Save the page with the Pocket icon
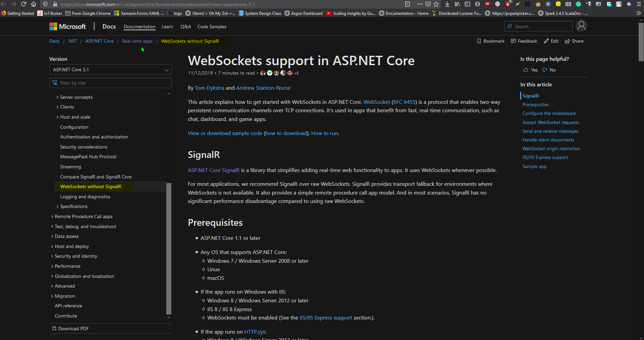This screenshot has width=644, height=340. (428, 4)
